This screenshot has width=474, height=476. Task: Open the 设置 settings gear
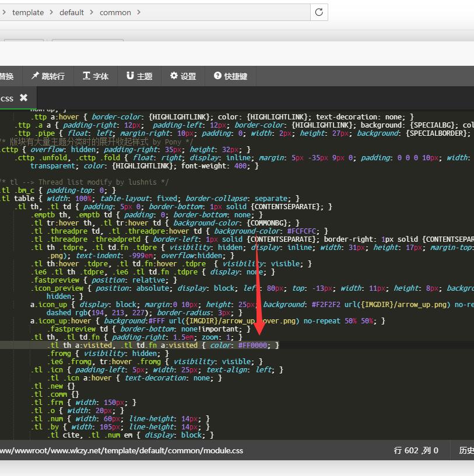pyautogui.click(x=183, y=76)
